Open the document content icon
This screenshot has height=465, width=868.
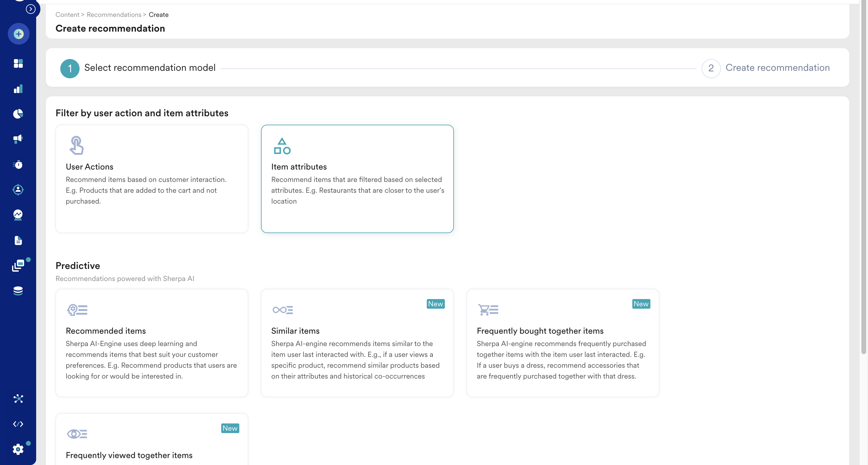(x=18, y=240)
